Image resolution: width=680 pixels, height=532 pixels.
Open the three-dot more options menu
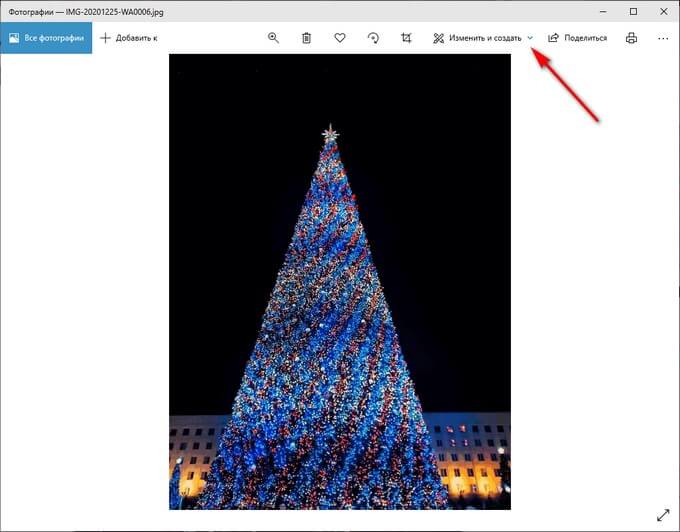[x=663, y=39]
